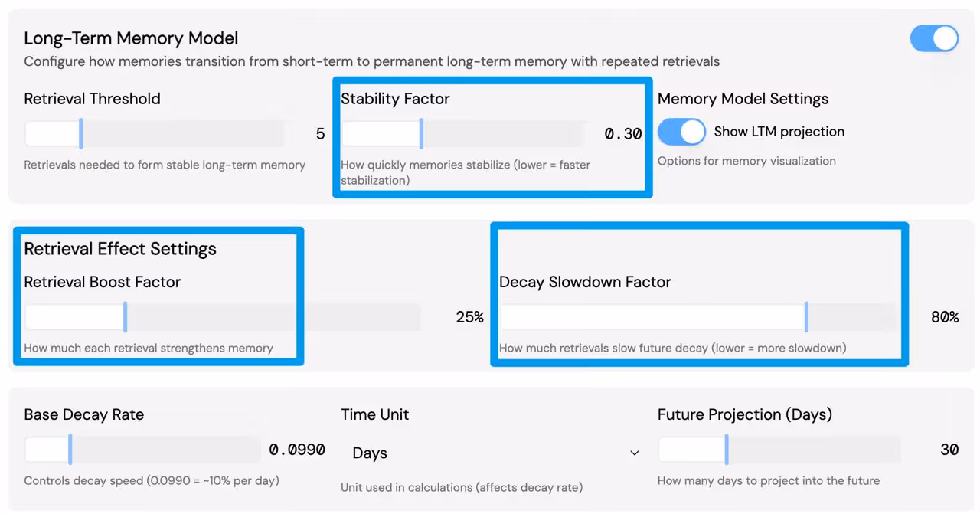Screen dimensions: 980x514
Task: Click the Time Unit dropdown chevron arrow
Action: pyautogui.click(x=634, y=453)
